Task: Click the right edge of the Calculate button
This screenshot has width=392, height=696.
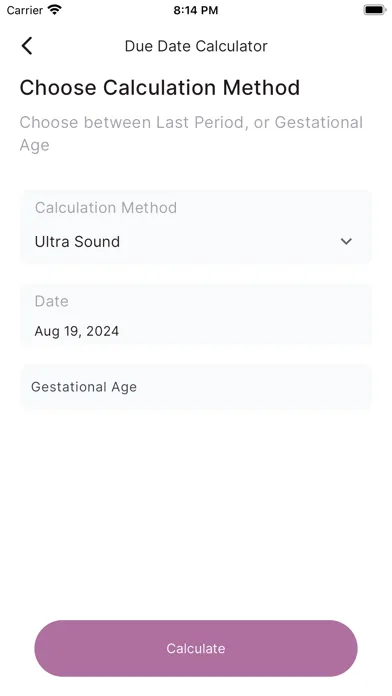Action: [x=349, y=648]
